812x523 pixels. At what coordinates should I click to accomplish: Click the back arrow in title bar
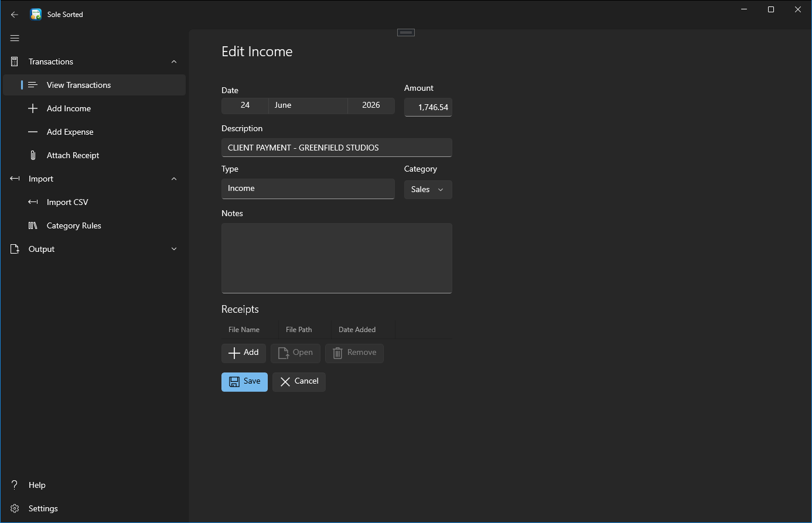point(15,15)
